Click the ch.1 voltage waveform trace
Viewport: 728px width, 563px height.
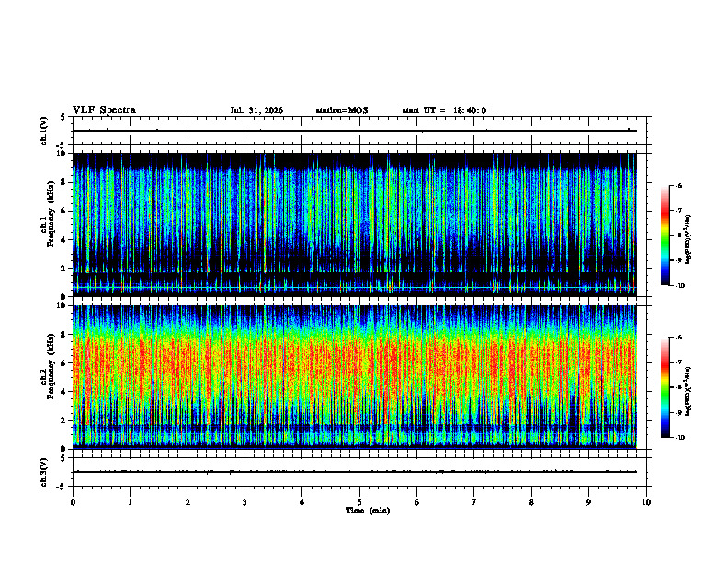tap(355, 131)
